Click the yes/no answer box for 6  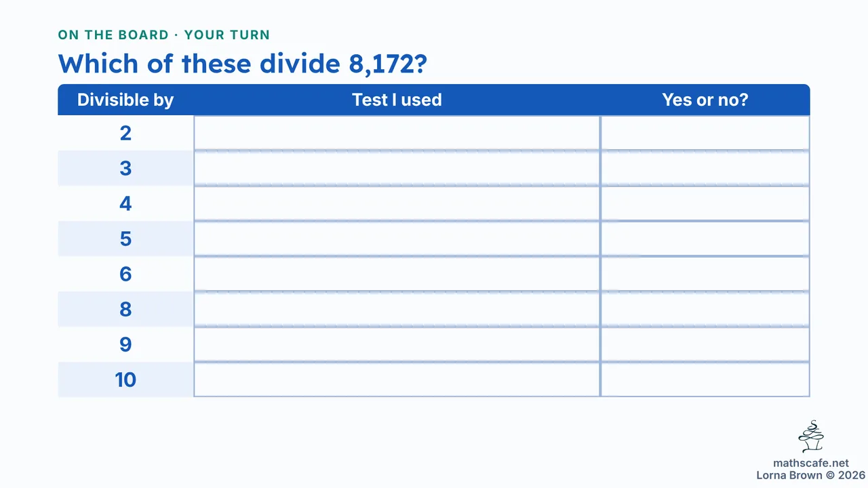point(705,274)
